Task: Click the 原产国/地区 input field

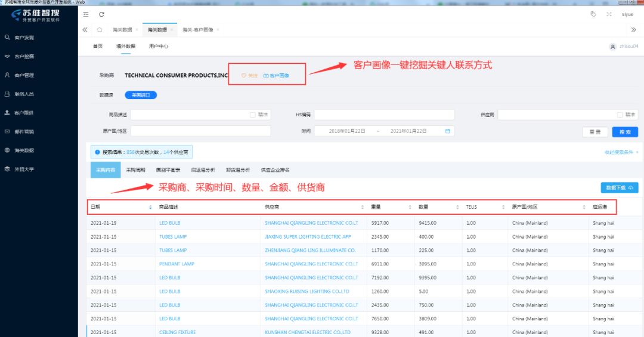Action: [200, 131]
